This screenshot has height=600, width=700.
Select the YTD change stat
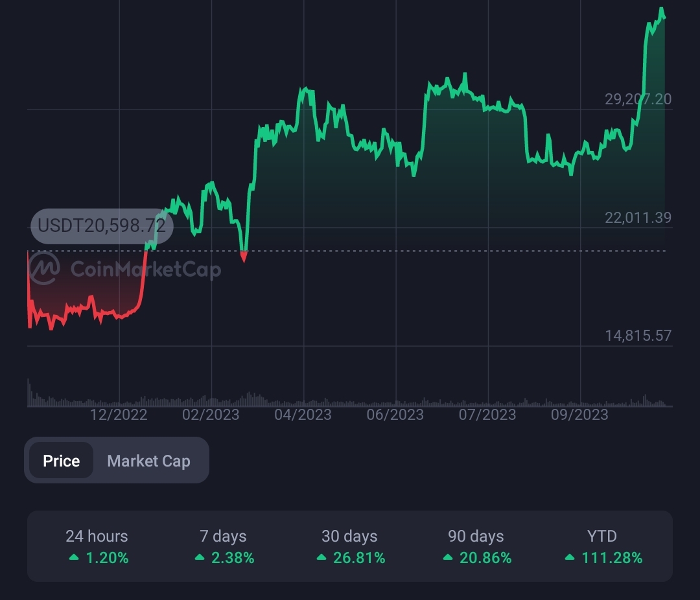click(x=601, y=546)
